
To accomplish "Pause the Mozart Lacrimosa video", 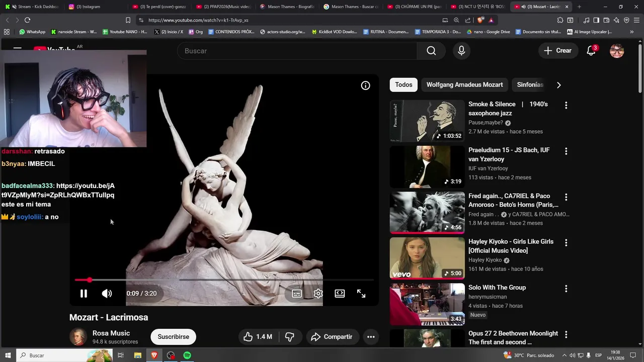I will pyautogui.click(x=84, y=294).
